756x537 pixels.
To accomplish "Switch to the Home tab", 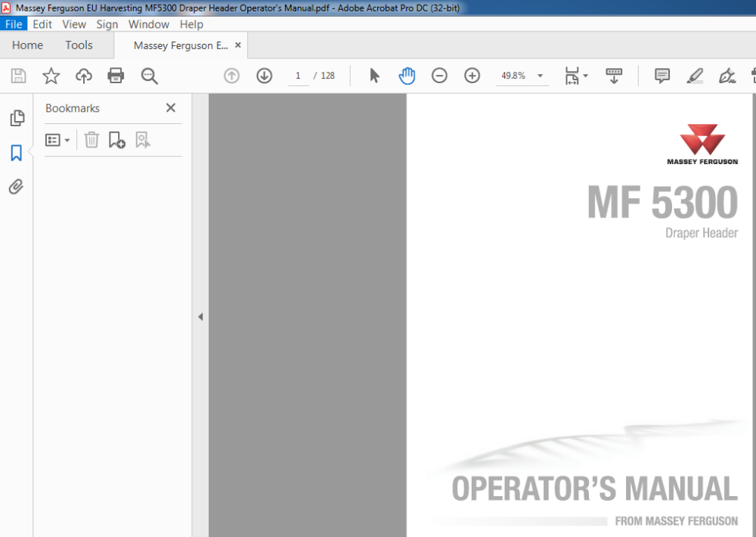I will pyautogui.click(x=27, y=45).
